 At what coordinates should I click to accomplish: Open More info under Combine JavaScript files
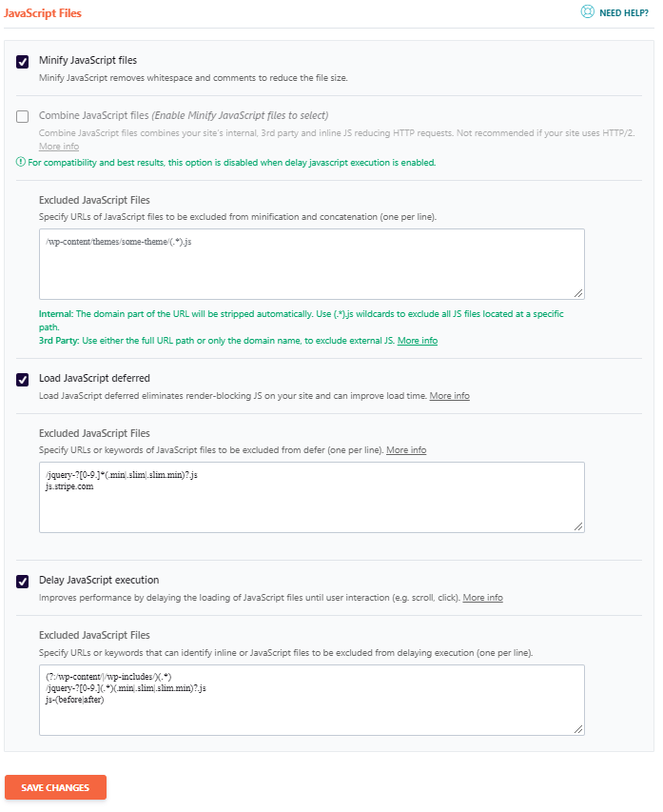pos(59,147)
